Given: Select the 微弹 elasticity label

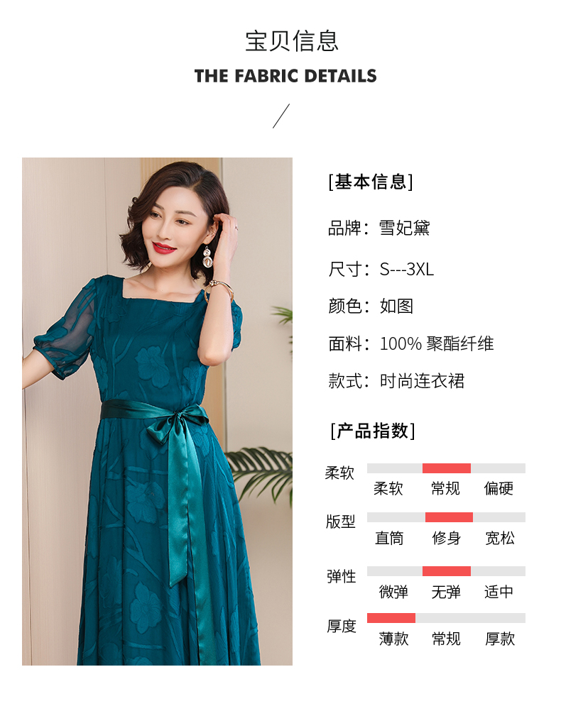Looking at the screenshot, I should pyautogui.click(x=393, y=592).
